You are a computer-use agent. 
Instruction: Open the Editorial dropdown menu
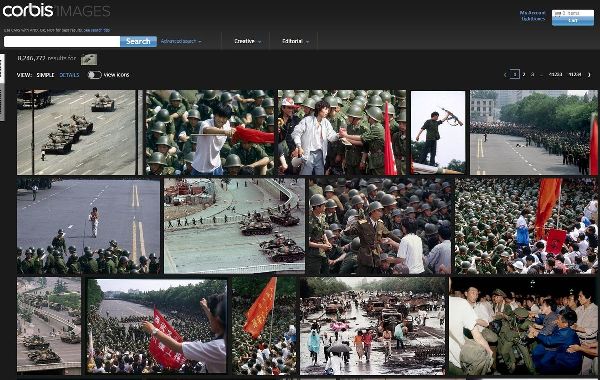coord(295,41)
